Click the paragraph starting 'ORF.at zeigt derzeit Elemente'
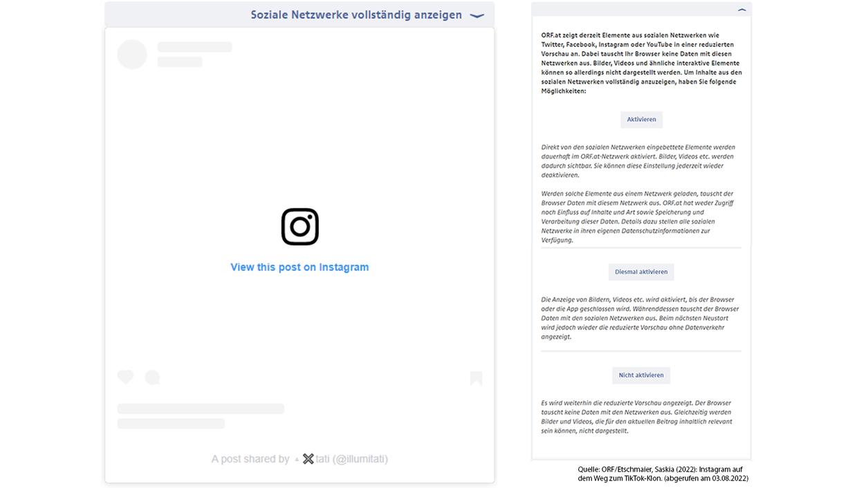 pyautogui.click(x=641, y=63)
